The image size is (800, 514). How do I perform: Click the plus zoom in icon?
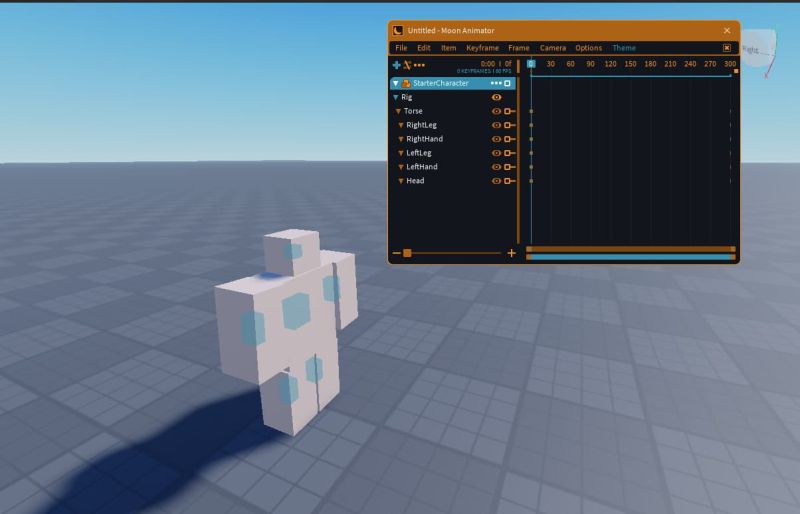(511, 253)
